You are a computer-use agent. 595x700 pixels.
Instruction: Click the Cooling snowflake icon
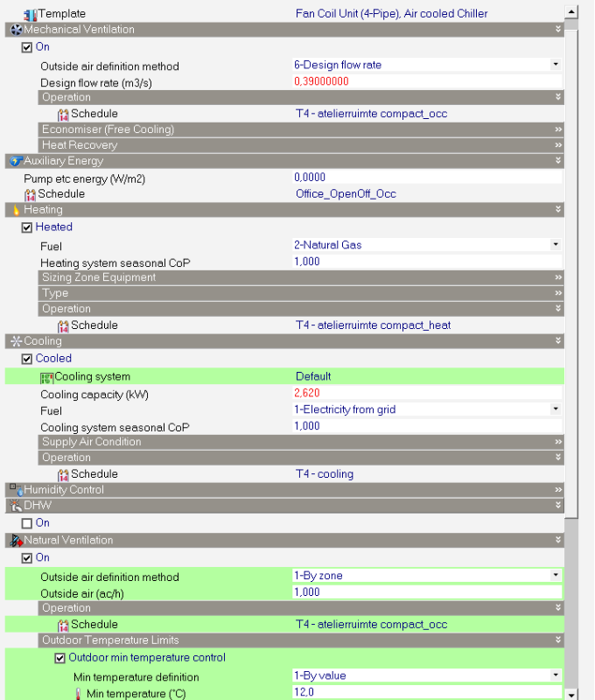click(x=15, y=341)
